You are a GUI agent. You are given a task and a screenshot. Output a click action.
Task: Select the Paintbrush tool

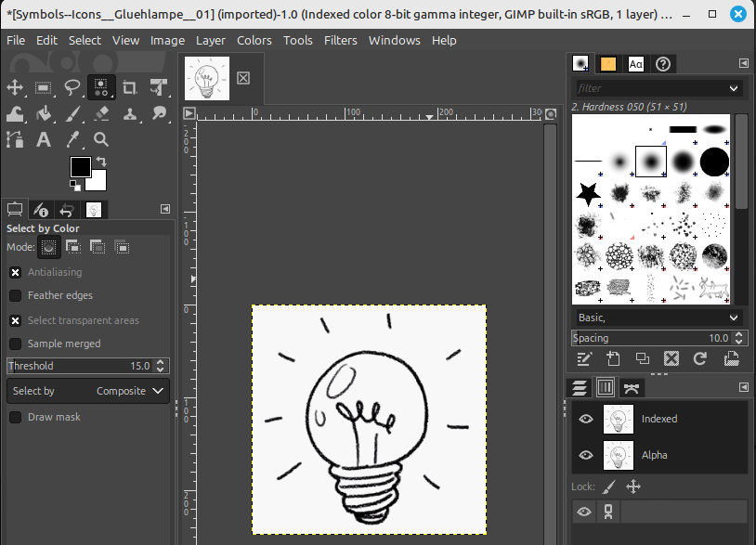pos(72,113)
